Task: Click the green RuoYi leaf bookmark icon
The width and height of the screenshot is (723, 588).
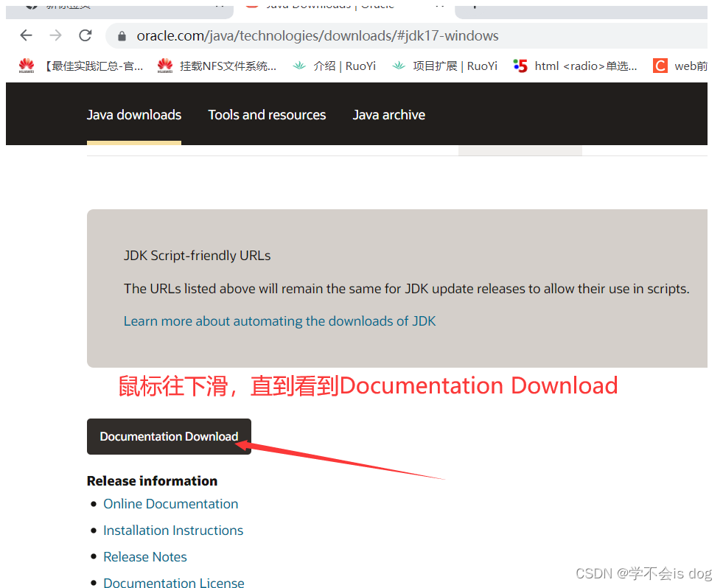Action: click(298, 66)
